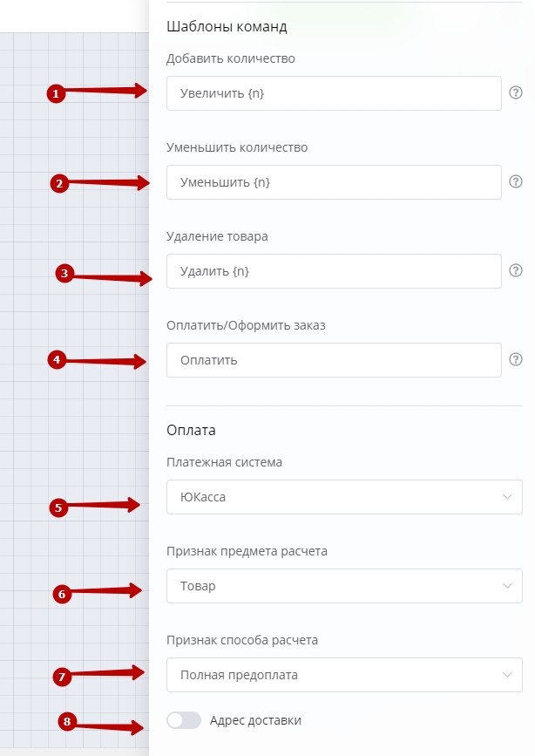Click the Удалить {n} input field
Viewport: 535px width, 756px height.
click(333, 271)
